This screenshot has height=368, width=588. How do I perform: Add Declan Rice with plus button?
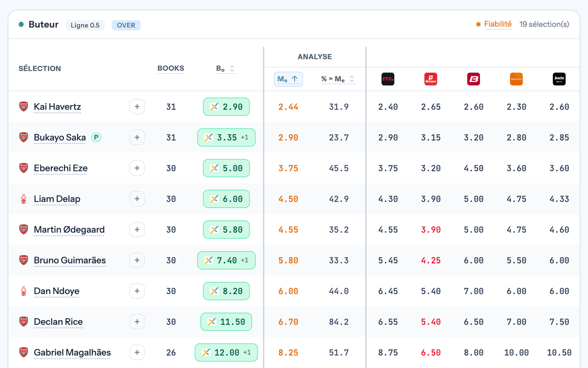click(x=137, y=322)
